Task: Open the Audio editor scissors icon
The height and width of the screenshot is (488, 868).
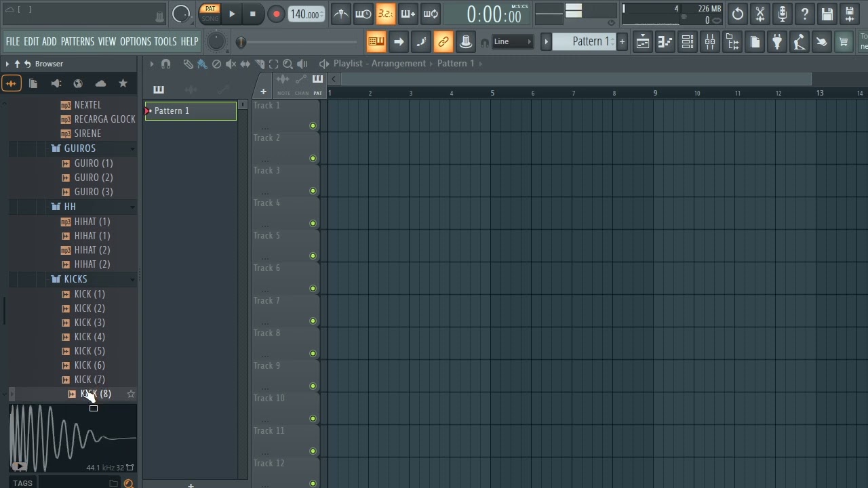Action: coord(760,14)
